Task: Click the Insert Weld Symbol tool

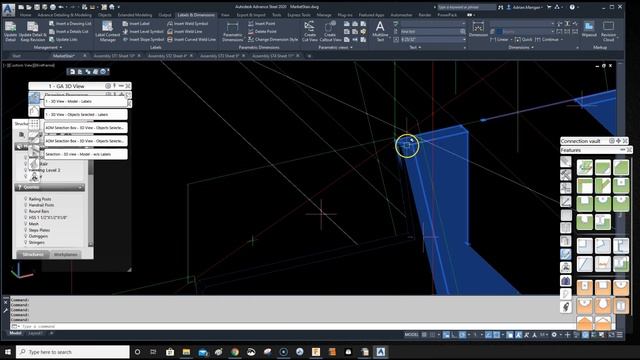Action: (188, 24)
